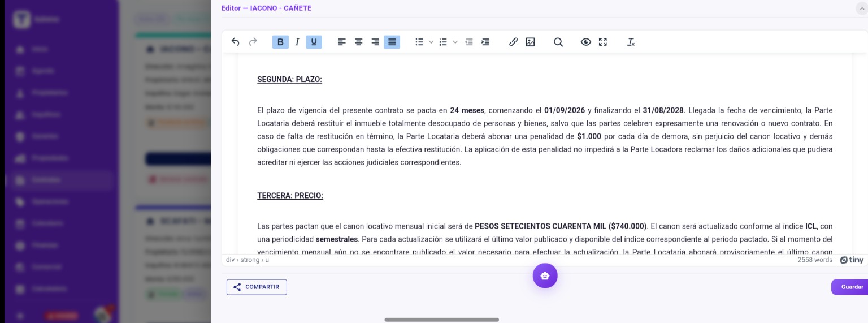Viewport: 868px width, 323px height.
Task: Select the 'strong' element in path bar
Action: pos(250,260)
